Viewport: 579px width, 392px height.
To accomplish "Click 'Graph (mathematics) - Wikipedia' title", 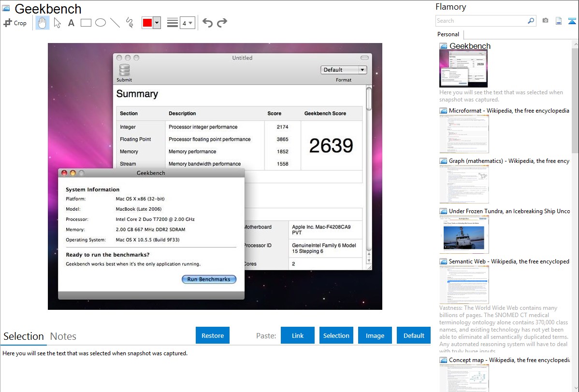I will 509,161.
